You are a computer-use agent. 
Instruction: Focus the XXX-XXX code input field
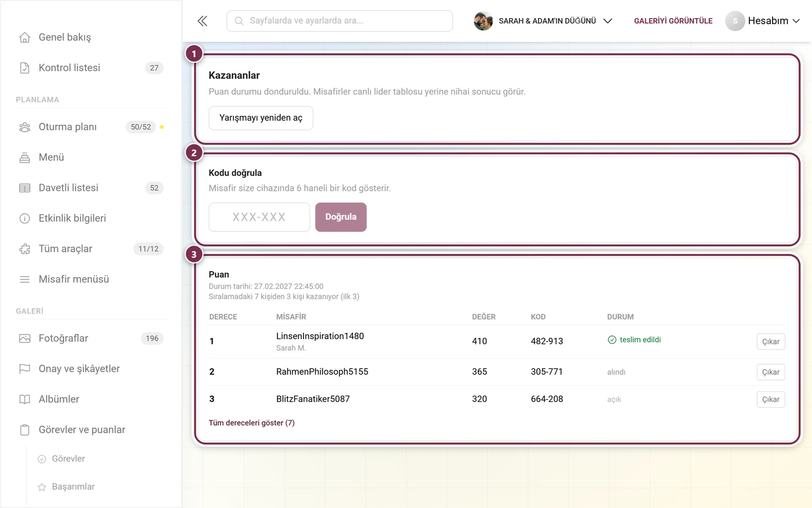coord(259,217)
